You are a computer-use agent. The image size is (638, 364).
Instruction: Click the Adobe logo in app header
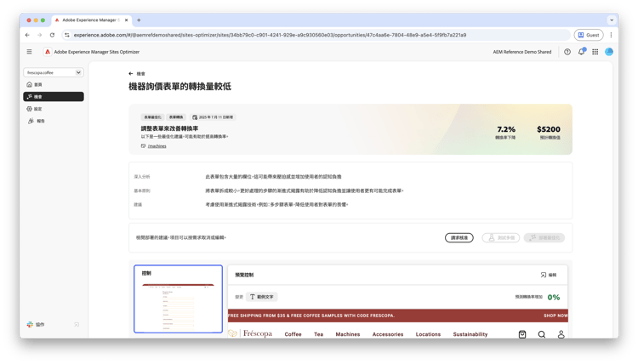click(48, 52)
